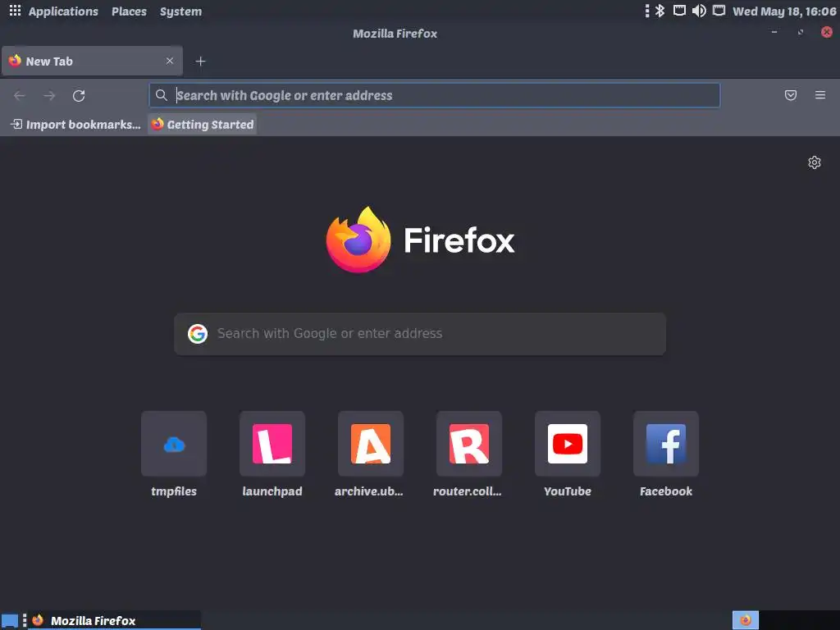
Task: Open the Applications menu
Action: [x=63, y=11]
